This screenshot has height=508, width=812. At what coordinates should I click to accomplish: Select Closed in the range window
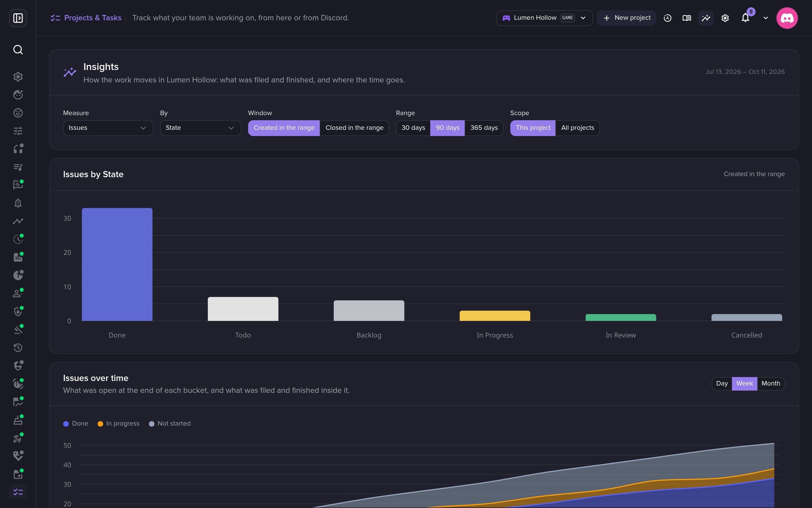(x=354, y=128)
